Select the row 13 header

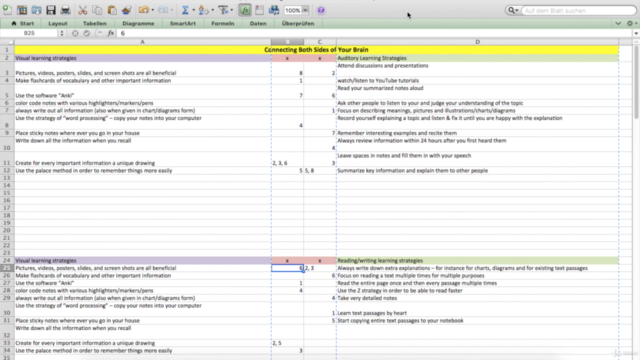[x=7, y=178]
